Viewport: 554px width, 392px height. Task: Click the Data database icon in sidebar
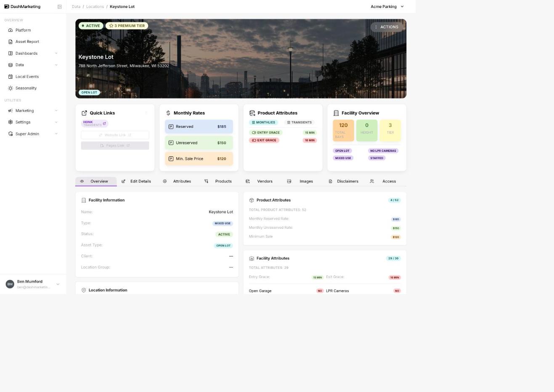pos(11,65)
